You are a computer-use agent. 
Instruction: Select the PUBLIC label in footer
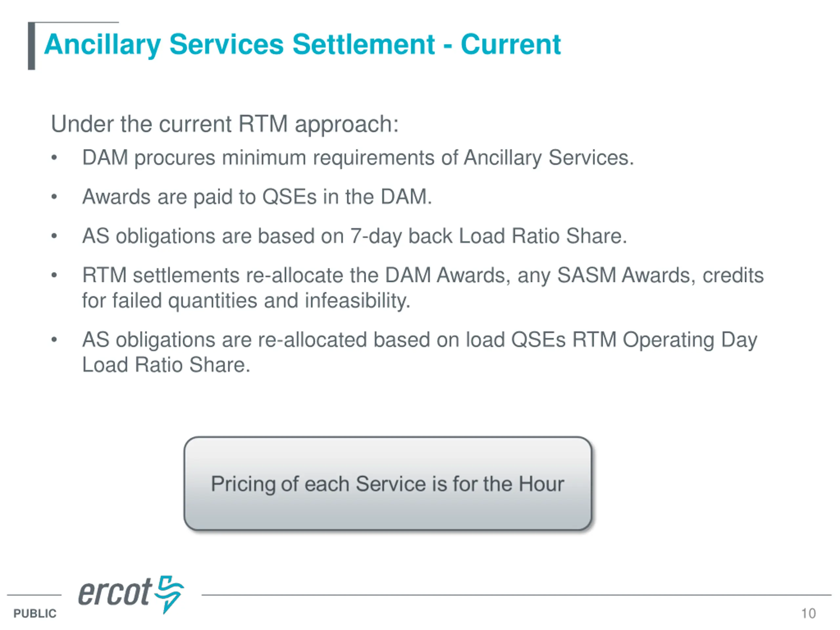(35, 613)
